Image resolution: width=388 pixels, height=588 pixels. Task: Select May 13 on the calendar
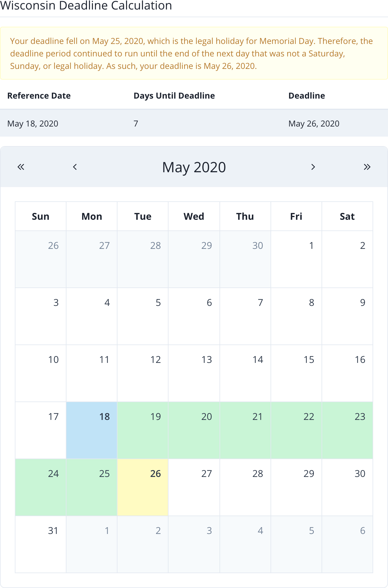pyautogui.click(x=194, y=373)
